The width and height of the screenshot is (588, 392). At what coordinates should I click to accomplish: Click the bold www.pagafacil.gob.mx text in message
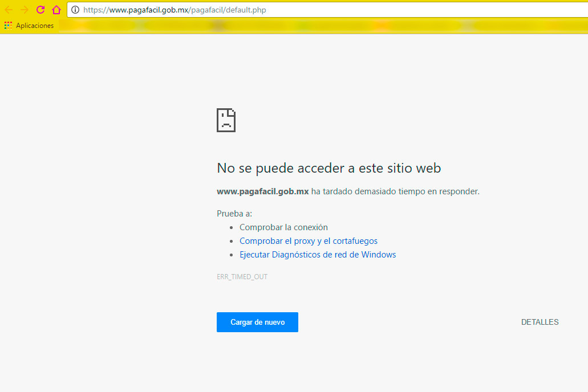262,191
